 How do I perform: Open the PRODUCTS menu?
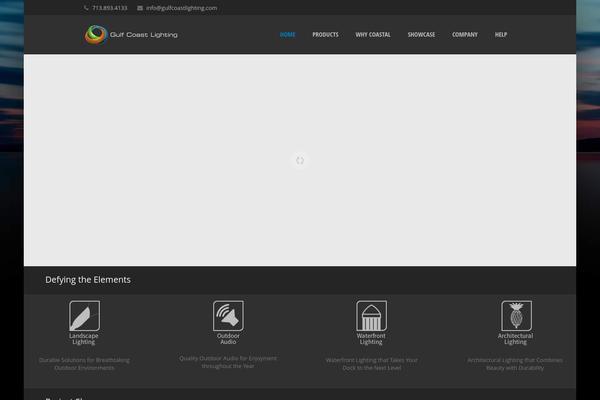tap(325, 34)
